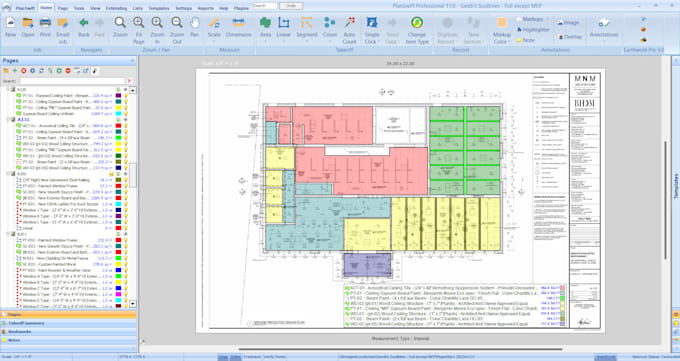
Task: Open the Page ribbon tab
Action: [x=63, y=8]
